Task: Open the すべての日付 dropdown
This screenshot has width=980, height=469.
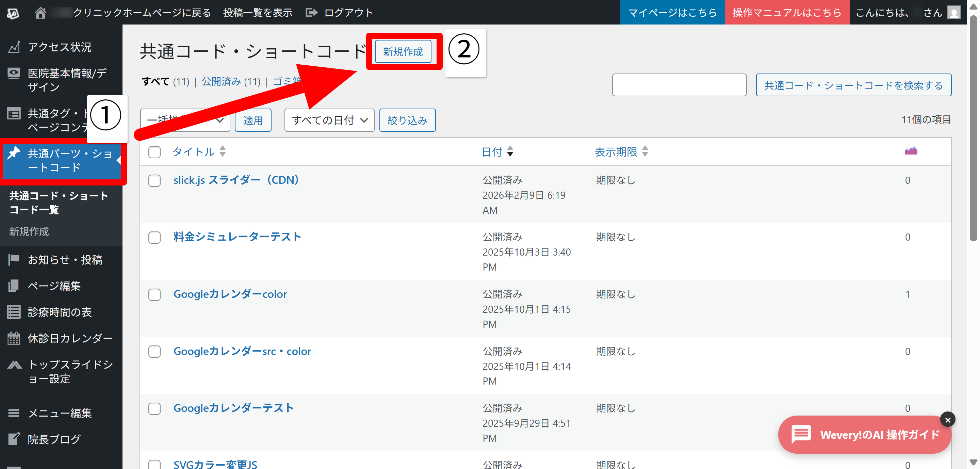Action: point(329,120)
